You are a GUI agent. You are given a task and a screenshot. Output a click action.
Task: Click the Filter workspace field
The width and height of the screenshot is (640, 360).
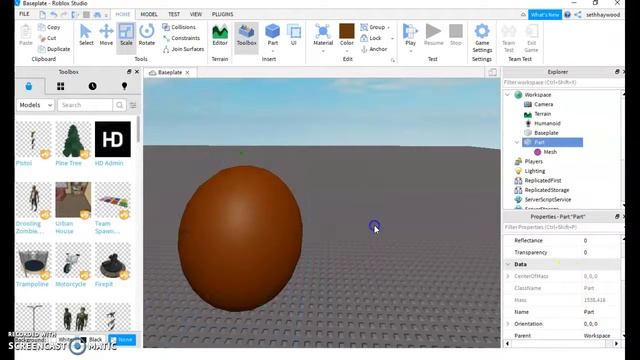click(562, 82)
